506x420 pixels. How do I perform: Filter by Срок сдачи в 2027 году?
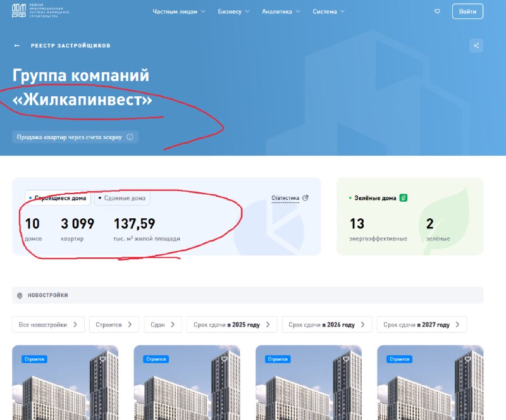tap(421, 324)
